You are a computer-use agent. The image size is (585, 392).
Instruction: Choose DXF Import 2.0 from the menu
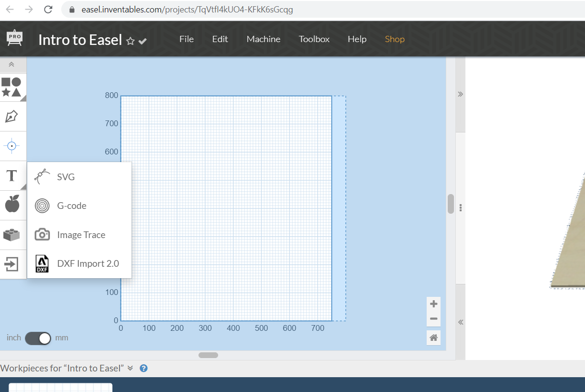(x=79, y=263)
